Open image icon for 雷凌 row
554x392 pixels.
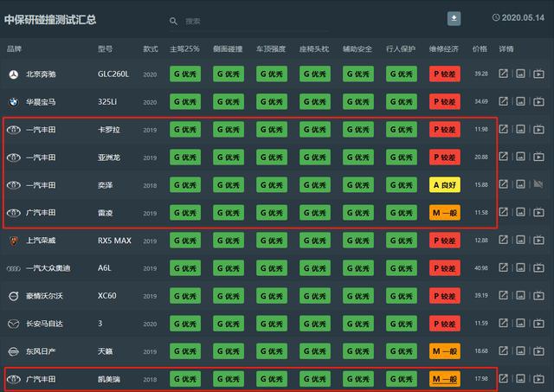coord(520,212)
